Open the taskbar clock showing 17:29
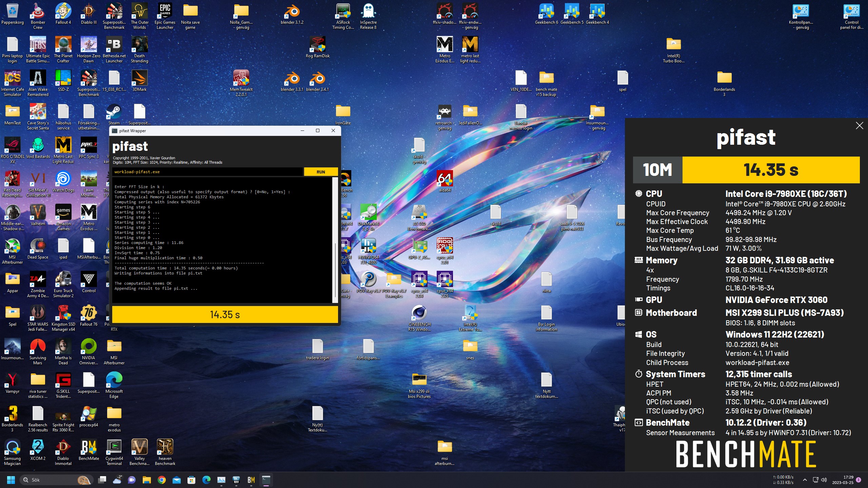868x488 pixels. (x=843, y=480)
